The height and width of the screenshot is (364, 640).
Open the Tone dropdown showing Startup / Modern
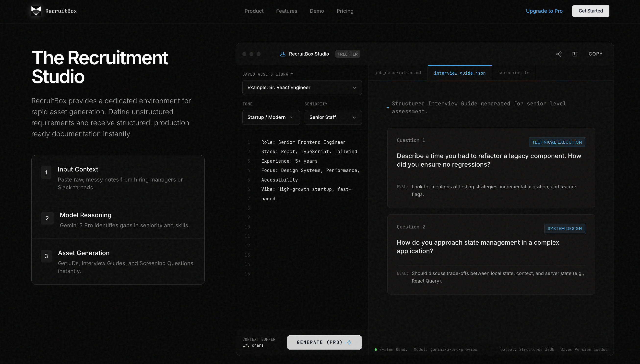click(x=271, y=117)
